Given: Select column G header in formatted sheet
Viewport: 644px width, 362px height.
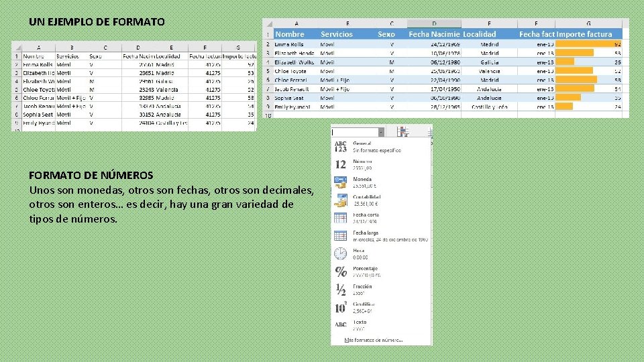Looking at the screenshot, I should pos(588,24).
